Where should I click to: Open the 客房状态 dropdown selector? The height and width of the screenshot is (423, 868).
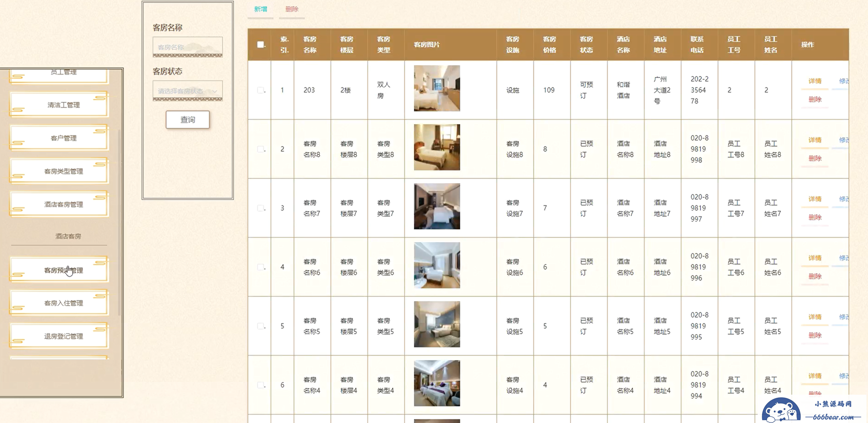(x=188, y=91)
